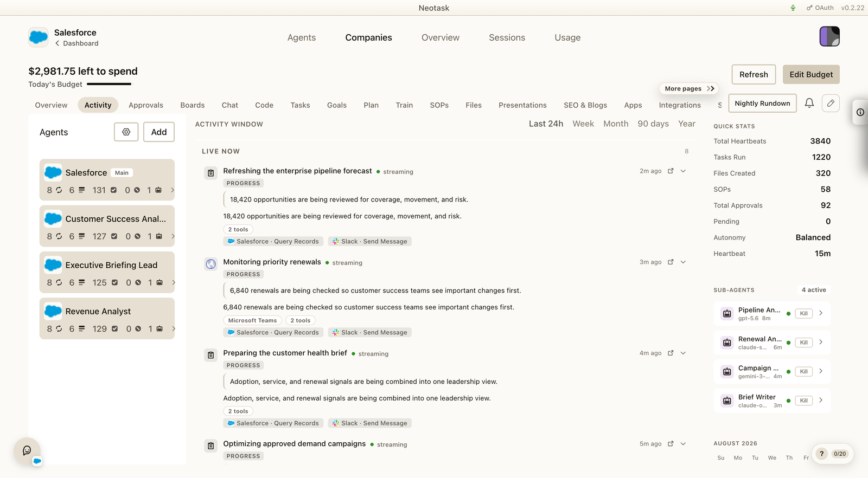The height and width of the screenshot is (478, 868).
Task: Open the Boards tab
Action: [x=193, y=105]
